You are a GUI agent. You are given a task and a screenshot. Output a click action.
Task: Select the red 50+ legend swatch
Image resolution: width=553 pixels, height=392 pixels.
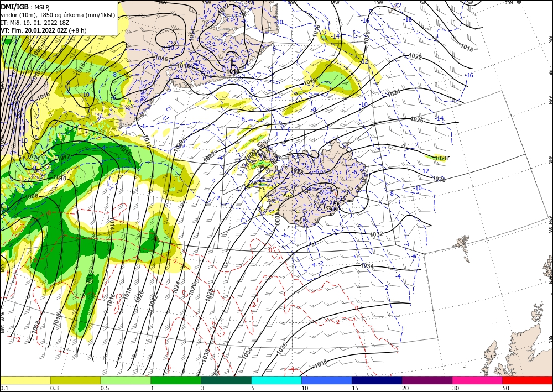pos(528,380)
